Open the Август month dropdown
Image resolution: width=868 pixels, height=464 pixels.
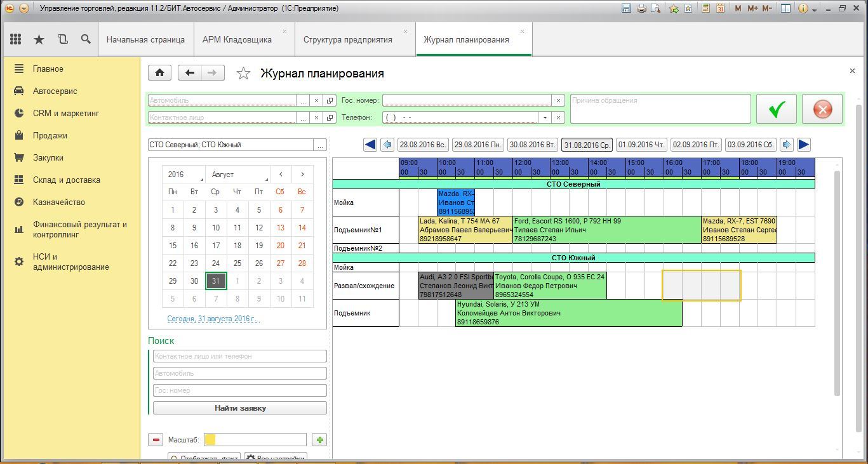(x=238, y=175)
